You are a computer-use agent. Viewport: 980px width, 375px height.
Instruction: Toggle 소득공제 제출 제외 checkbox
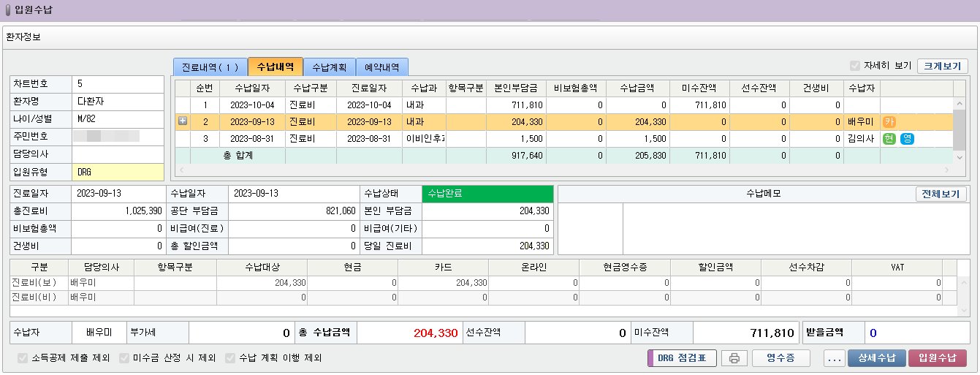[x=23, y=358]
